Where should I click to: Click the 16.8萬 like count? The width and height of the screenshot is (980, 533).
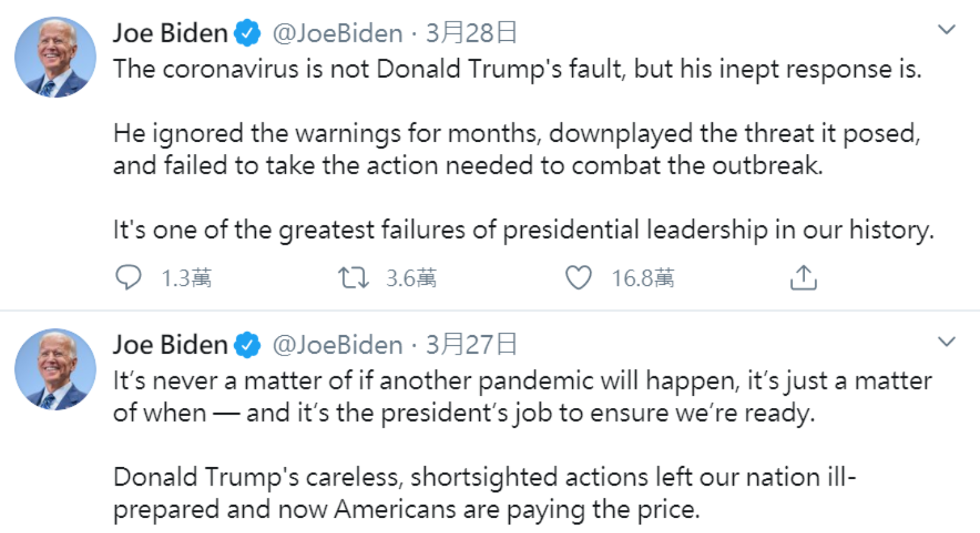642,278
